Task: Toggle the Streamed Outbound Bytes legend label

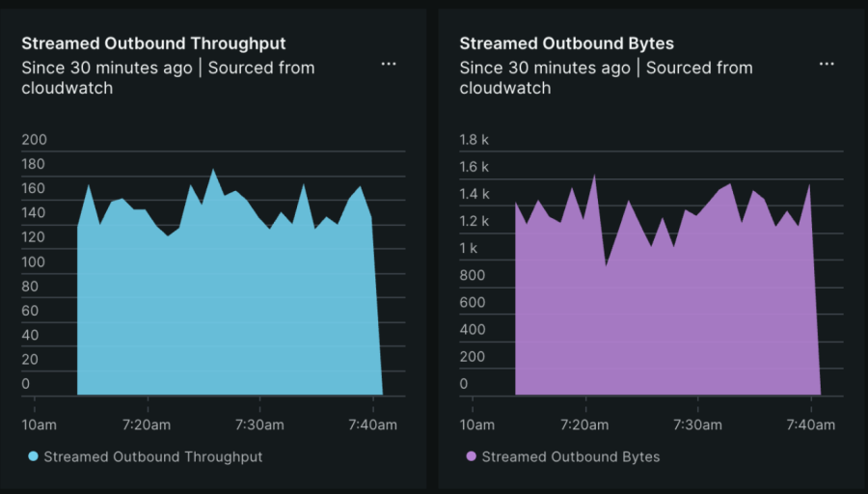Action: (570, 457)
